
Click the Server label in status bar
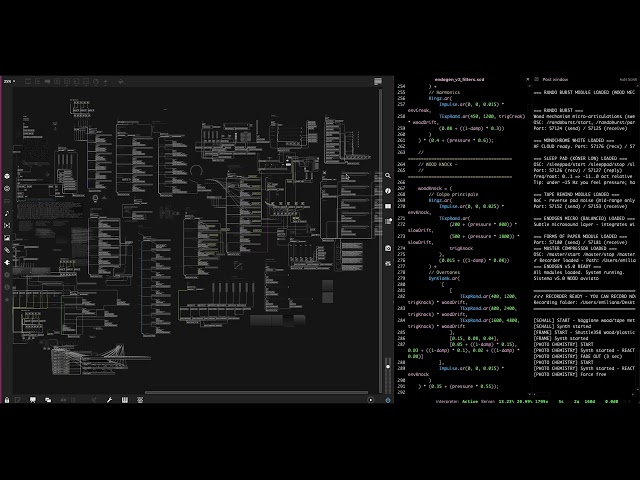click(x=487, y=402)
